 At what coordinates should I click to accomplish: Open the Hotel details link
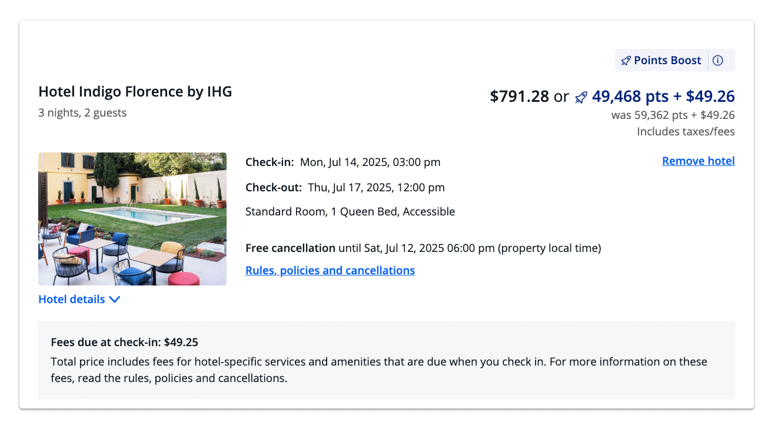[72, 299]
